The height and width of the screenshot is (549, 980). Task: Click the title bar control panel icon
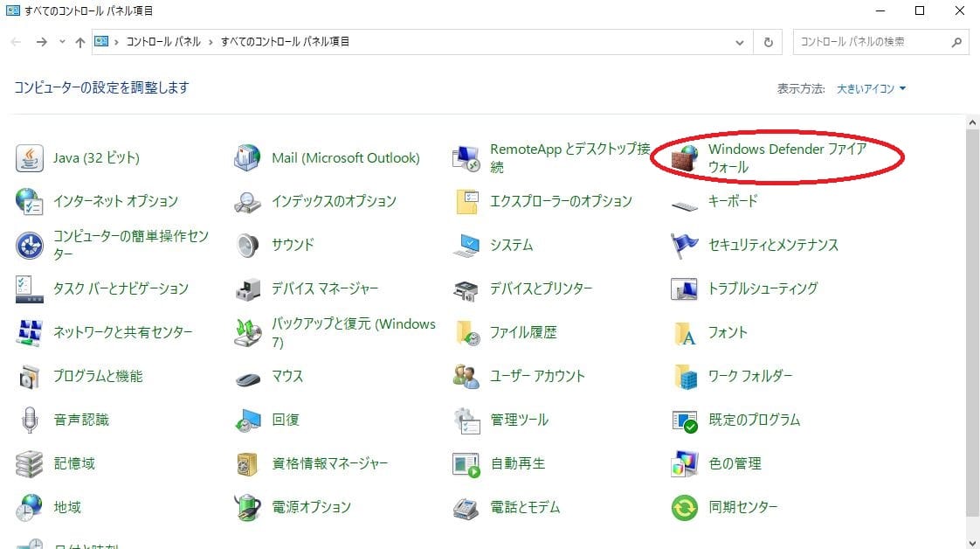click(x=12, y=10)
